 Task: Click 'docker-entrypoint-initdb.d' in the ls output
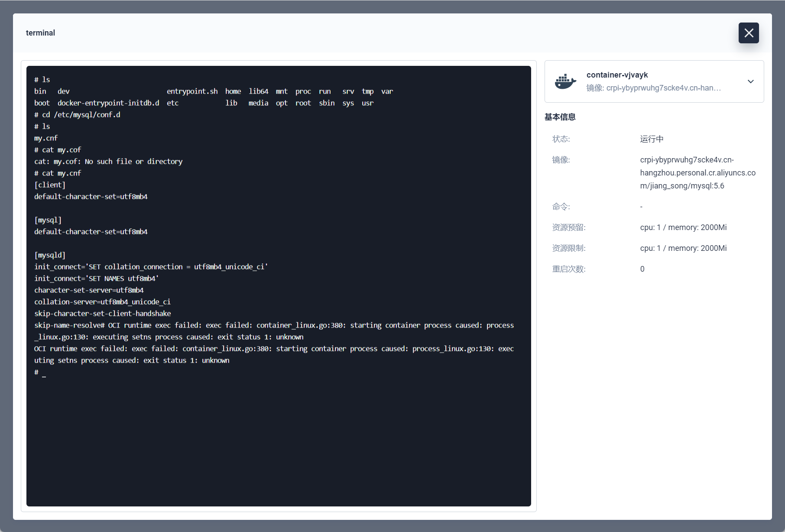click(x=108, y=103)
